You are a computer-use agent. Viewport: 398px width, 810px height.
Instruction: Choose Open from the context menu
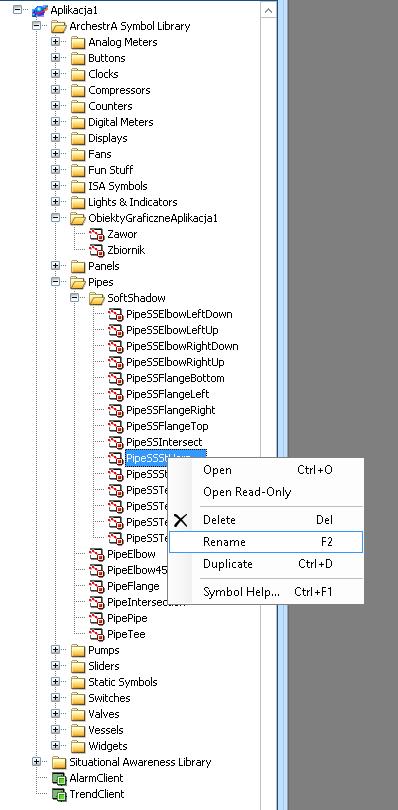click(266, 470)
